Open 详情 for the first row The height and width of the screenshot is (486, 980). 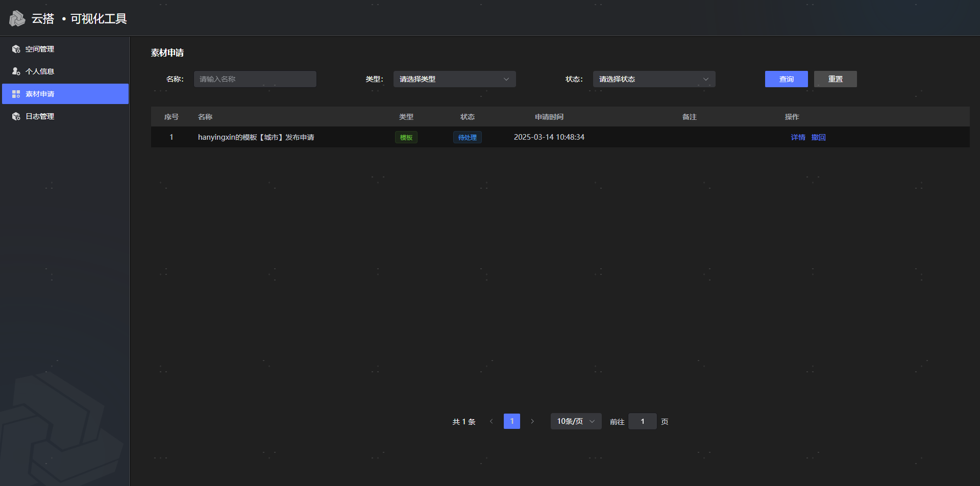click(x=798, y=137)
